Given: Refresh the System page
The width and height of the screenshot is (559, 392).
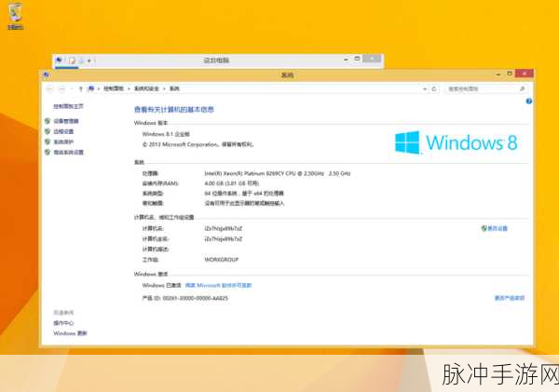Looking at the screenshot, I should tap(434, 88).
